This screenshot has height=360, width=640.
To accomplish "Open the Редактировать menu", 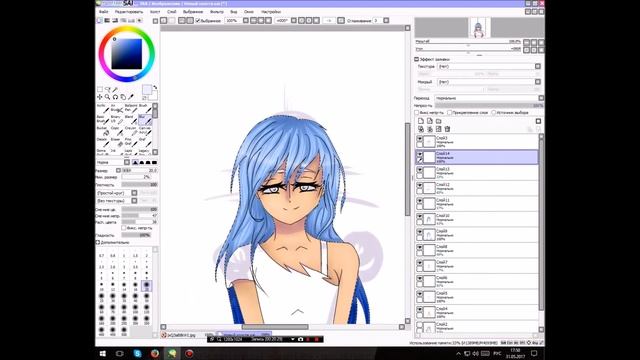I will point(129,12).
